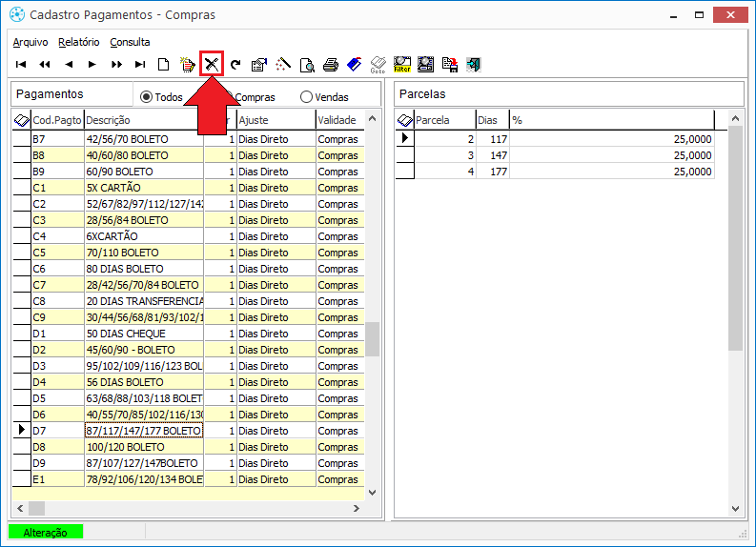Viewport: 756px width, 547px height.
Task: Click the Parcelas panel scrollbar thumb
Action: click(735, 238)
